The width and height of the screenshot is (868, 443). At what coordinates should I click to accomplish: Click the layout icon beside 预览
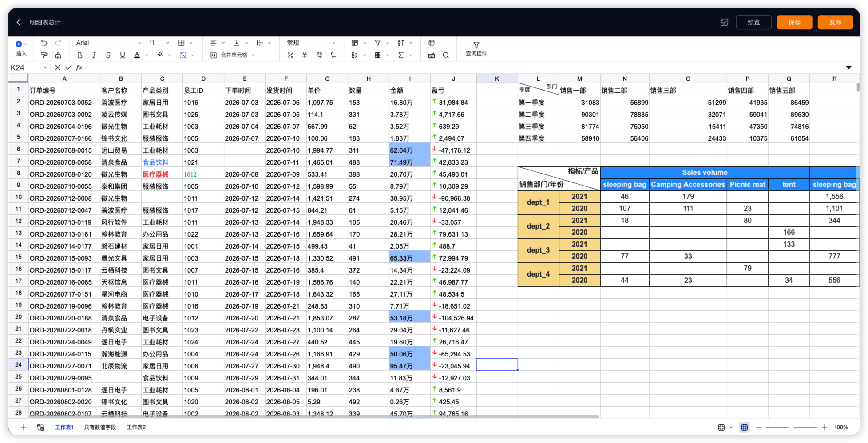[724, 22]
